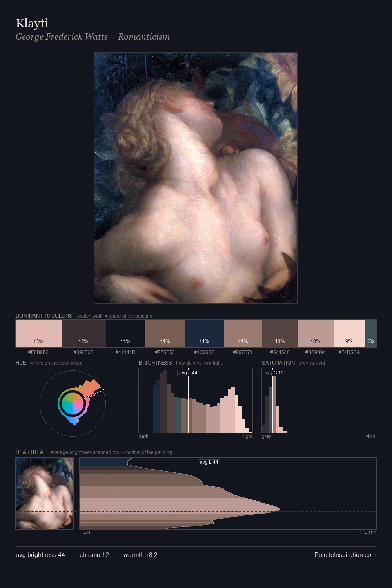Click the Heartbeat scan description caption
The height and width of the screenshot is (588, 392).
(x=111, y=452)
